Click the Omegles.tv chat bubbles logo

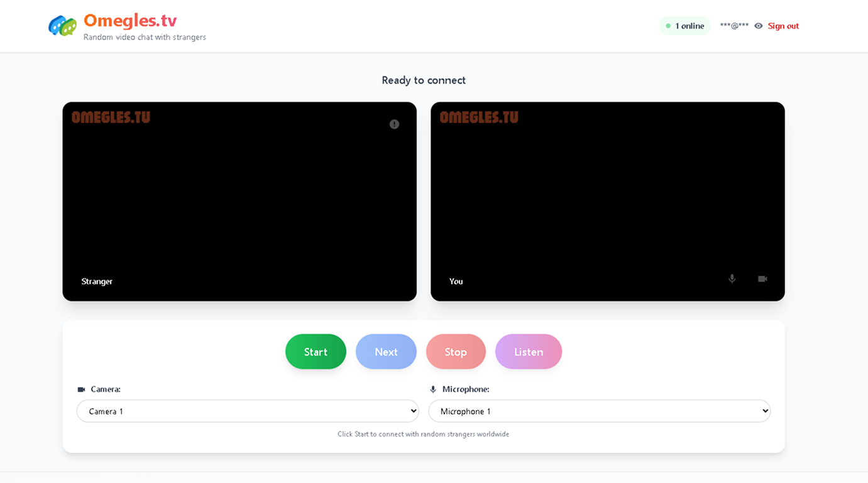62,26
